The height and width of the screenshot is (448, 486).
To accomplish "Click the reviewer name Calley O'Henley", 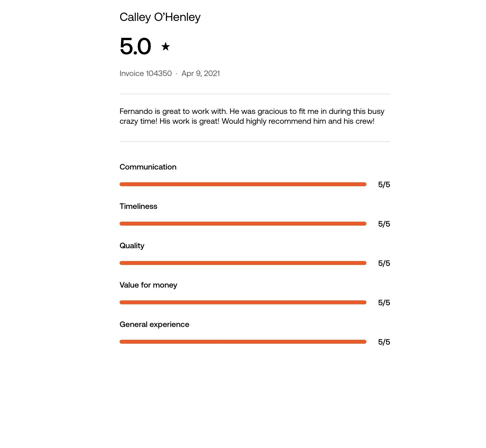I will 160,17.
